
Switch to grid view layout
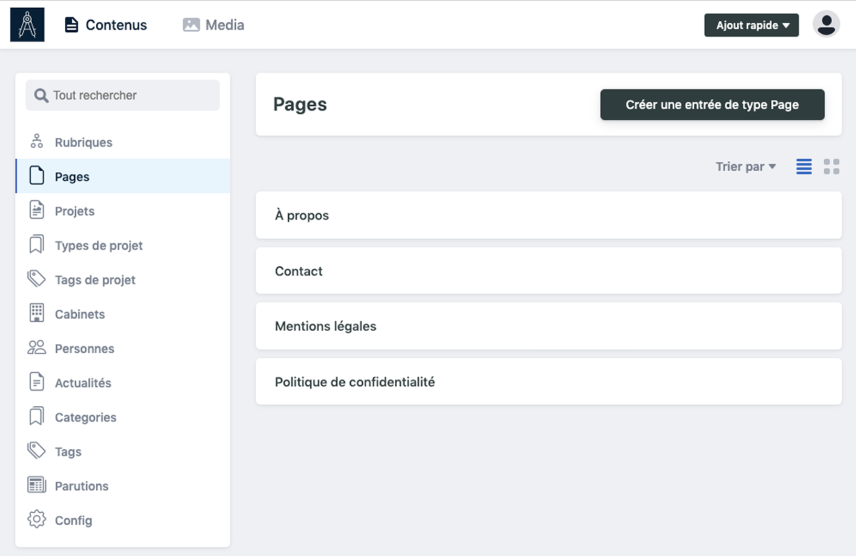831,167
